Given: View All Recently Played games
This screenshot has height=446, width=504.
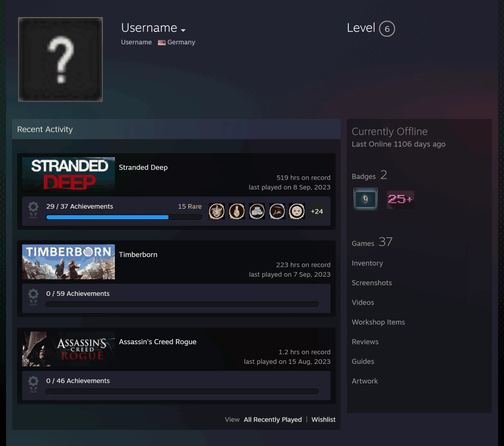Looking at the screenshot, I should (273, 419).
